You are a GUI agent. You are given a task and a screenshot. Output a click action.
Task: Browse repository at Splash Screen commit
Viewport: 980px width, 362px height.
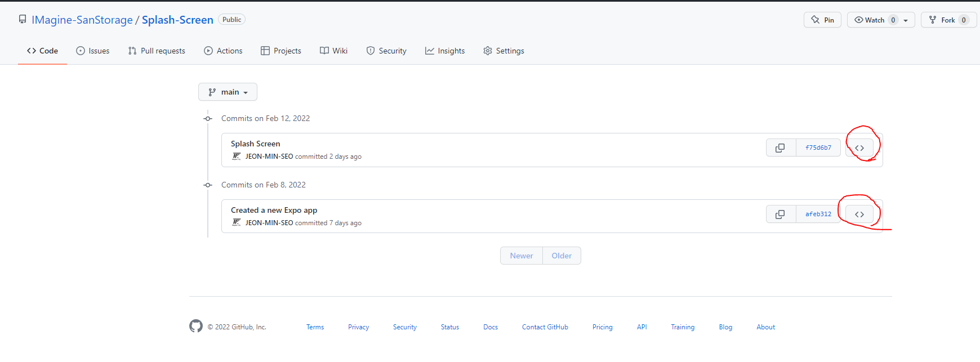pyautogui.click(x=859, y=148)
